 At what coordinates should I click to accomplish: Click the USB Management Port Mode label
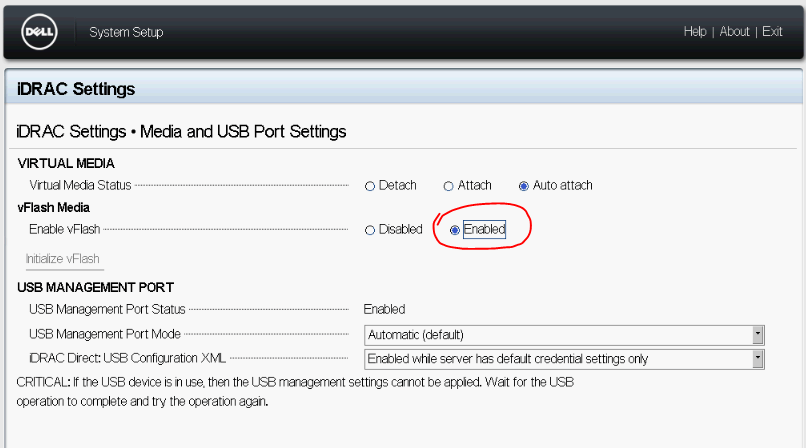coord(105,334)
